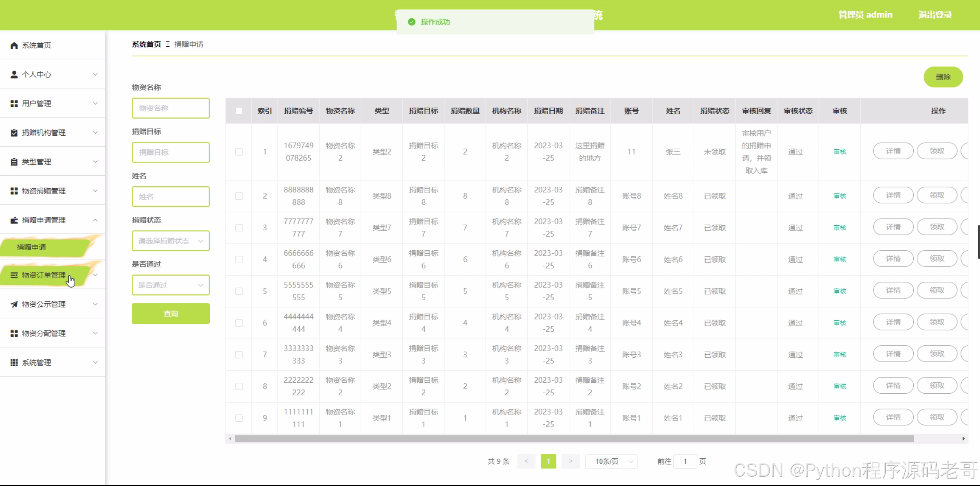Screen dimensions: 980x486
Task: Click the grid icon beside 系统管理
Action: (x=14, y=362)
